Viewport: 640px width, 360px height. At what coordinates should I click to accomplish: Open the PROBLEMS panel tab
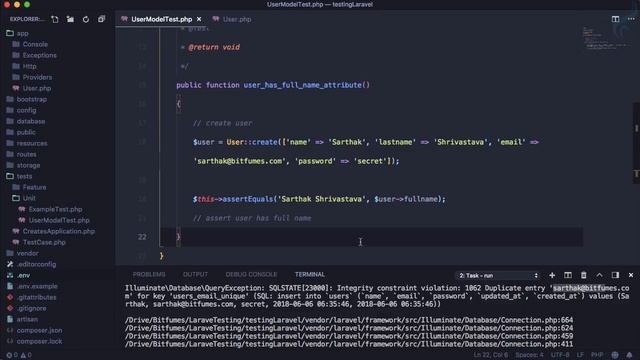(149, 274)
